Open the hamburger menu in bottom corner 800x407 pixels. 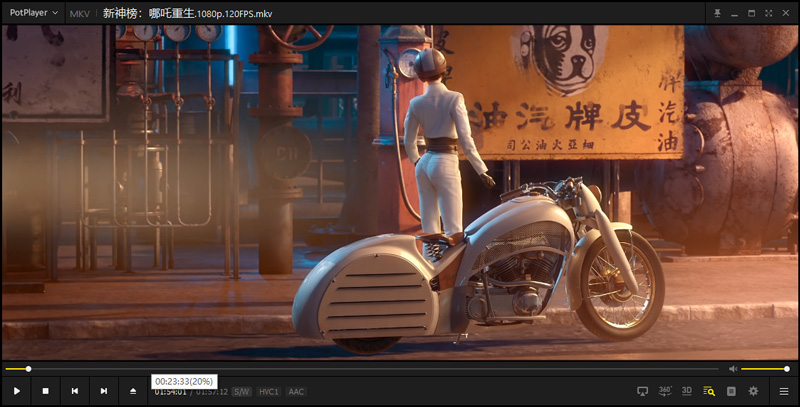pyautogui.click(x=784, y=391)
